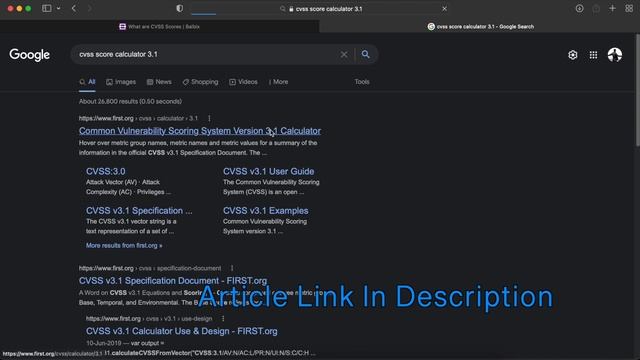Go forward with the forward arrow
This screenshot has width=640, height=360.
[89, 8]
